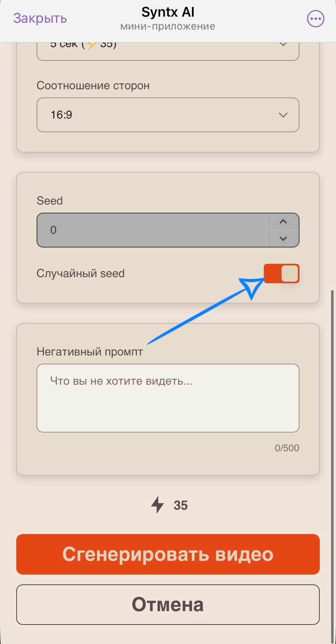Screen dimensions: 336x644
Task: Tap the Закрыть link in header
Action: 40,19
